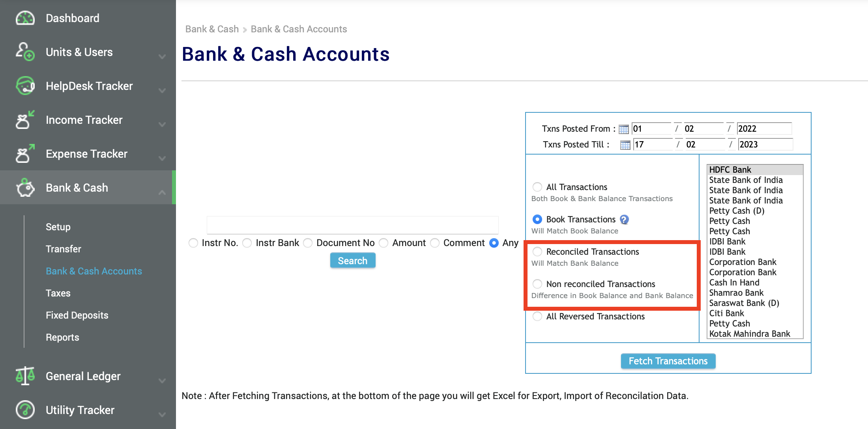The width and height of the screenshot is (868, 429).
Task: Open the Taxes menu item
Action: coord(58,293)
